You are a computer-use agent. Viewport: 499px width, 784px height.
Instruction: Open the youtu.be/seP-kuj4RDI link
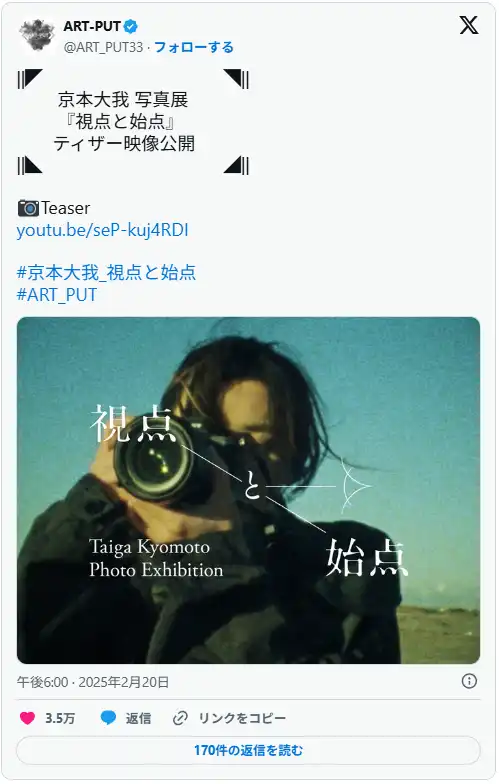(102, 230)
